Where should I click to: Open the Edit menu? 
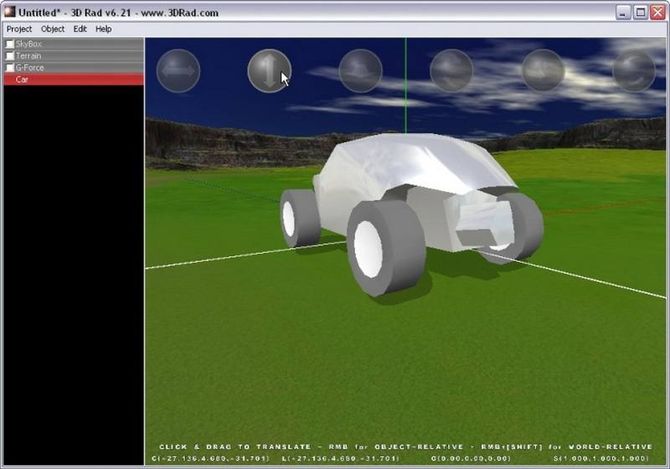pyautogui.click(x=80, y=29)
